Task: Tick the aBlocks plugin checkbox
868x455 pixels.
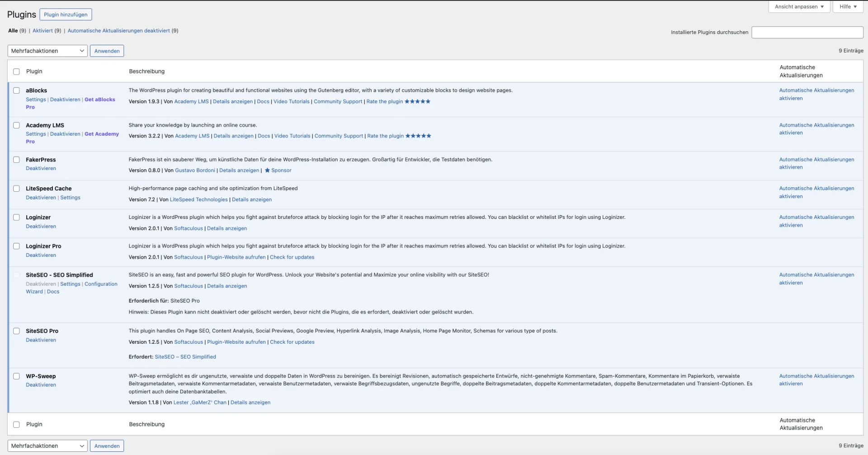Action: (x=16, y=90)
